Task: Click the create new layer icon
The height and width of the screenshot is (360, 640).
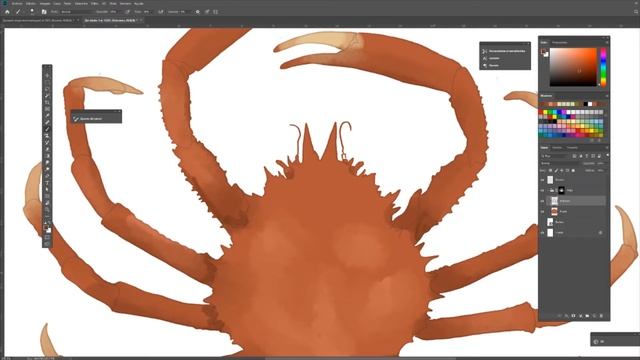Action: [594, 316]
